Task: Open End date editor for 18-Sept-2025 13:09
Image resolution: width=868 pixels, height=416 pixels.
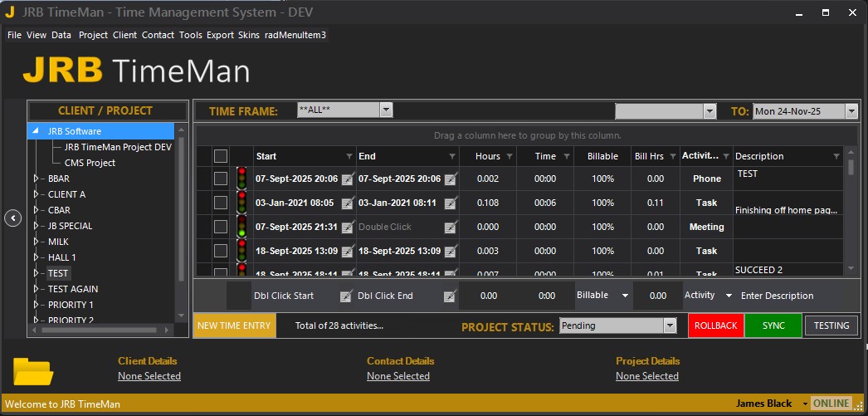Action: click(450, 251)
